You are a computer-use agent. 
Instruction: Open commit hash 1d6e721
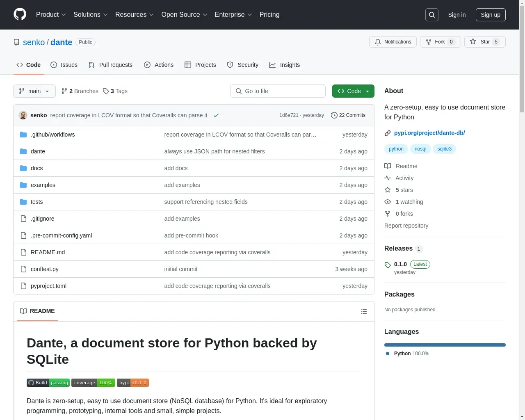point(289,115)
